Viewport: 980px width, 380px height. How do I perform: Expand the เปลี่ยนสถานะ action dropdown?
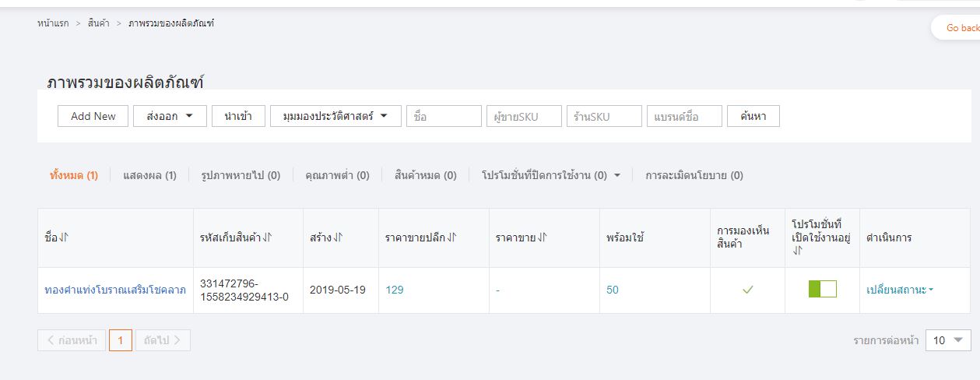[x=900, y=290]
